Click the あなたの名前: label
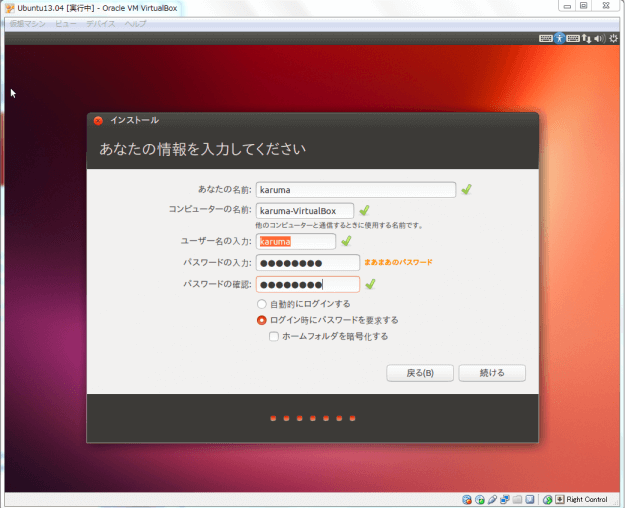This screenshot has width=625, height=508. tap(225, 189)
